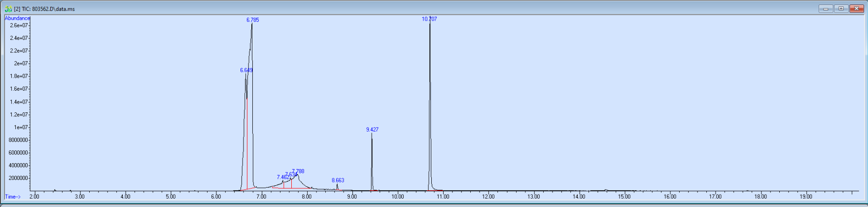Image resolution: width=868 pixels, height=207 pixels.
Task: Click the Time--> axis label
Action: tap(13, 197)
